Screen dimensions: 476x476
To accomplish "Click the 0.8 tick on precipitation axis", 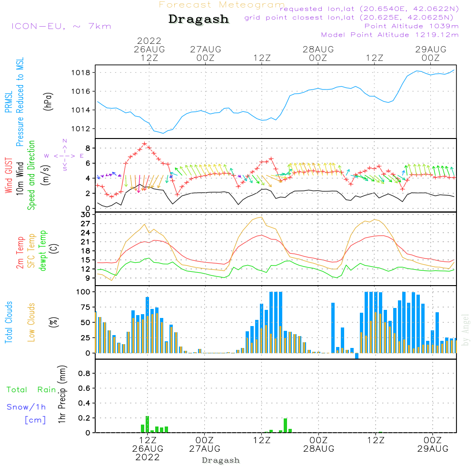I will (84, 373).
